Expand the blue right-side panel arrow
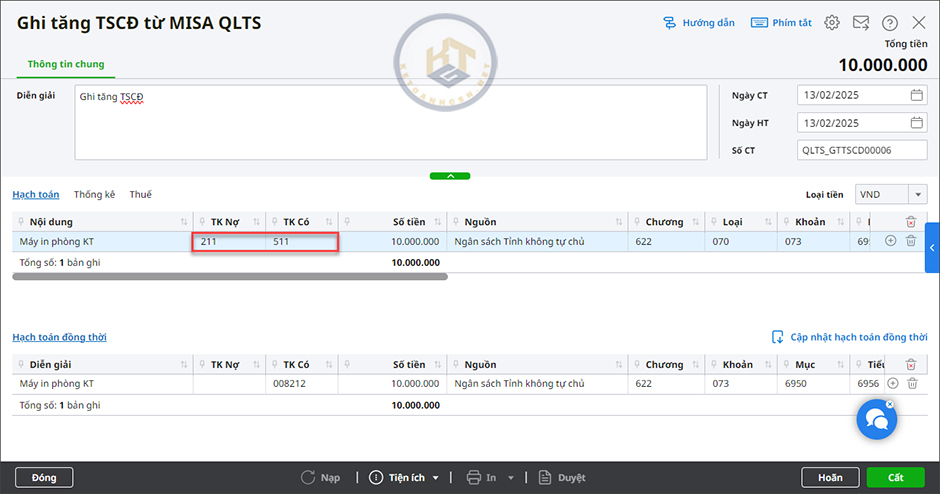Image resolution: width=940 pixels, height=494 pixels. coord(932,248)
